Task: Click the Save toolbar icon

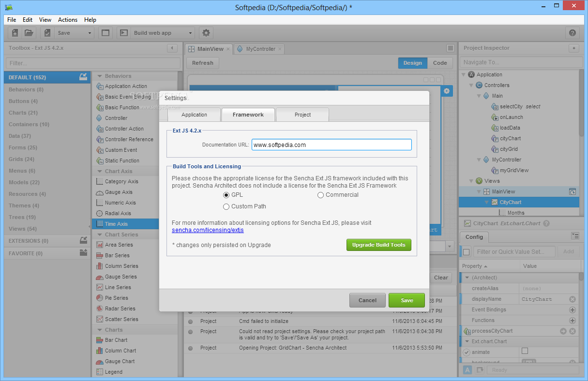Action: 47,33
